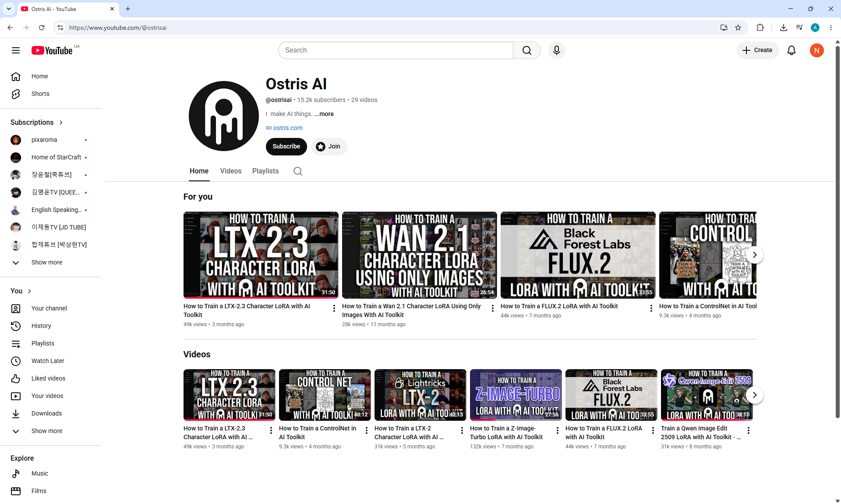Image resolution: width=841 pixels, height=504 pixels.
Task: Open options for Qwen Image Edit video
Action: (x=749, y=430)
